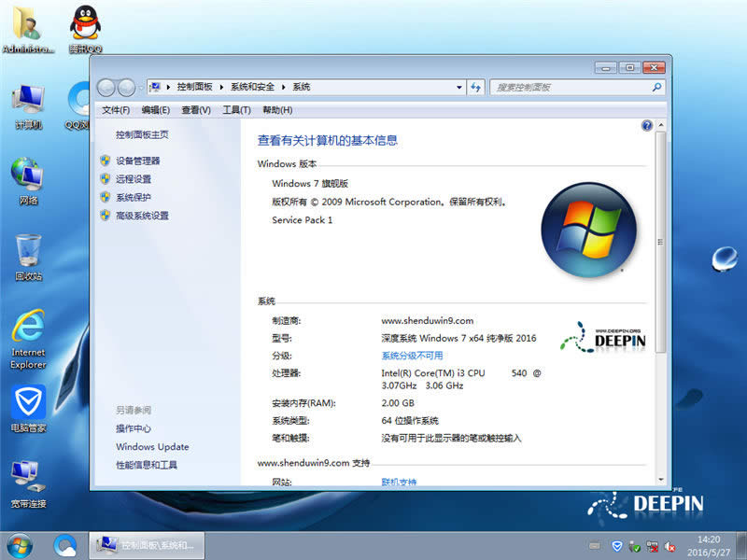Viewport: 747px width, 560px height.
Task: Click the muted volume icon in the system tray
Action: click(x=668, y=547)
